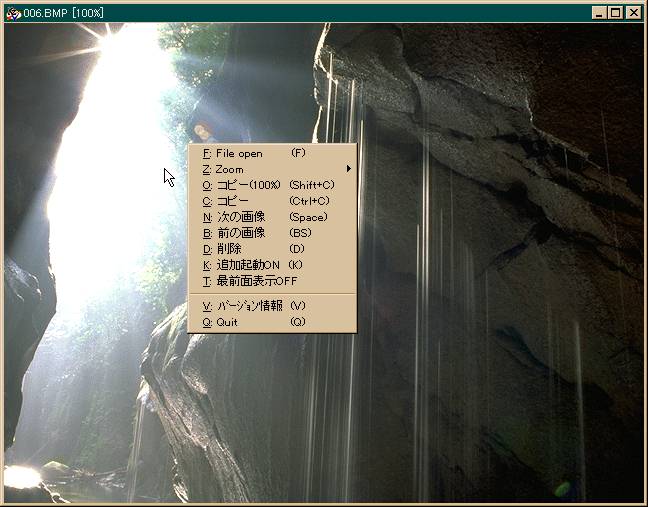Click the コピー (Ctrl+C) menu item
This screenshot has width=648, height=507.
[272, 201]
